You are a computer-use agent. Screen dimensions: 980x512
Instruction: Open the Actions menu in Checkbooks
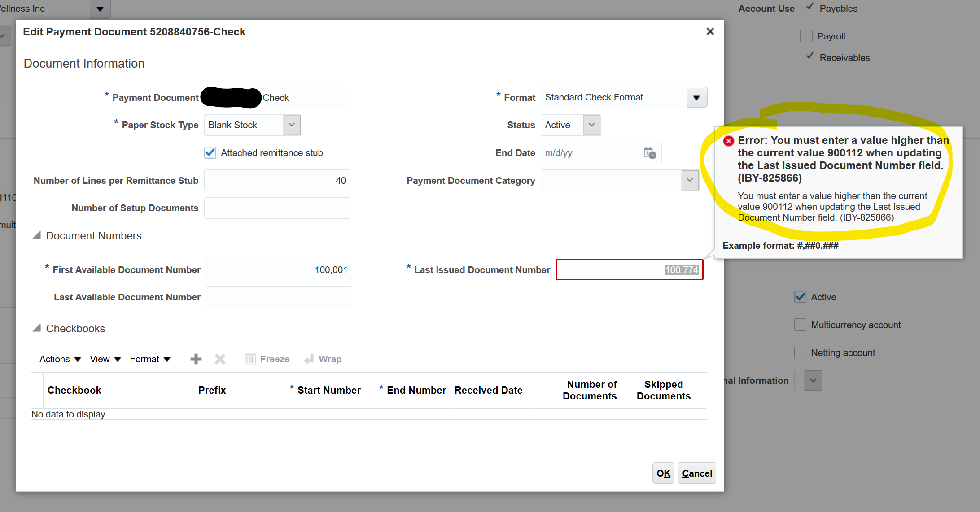coord(59,359)
